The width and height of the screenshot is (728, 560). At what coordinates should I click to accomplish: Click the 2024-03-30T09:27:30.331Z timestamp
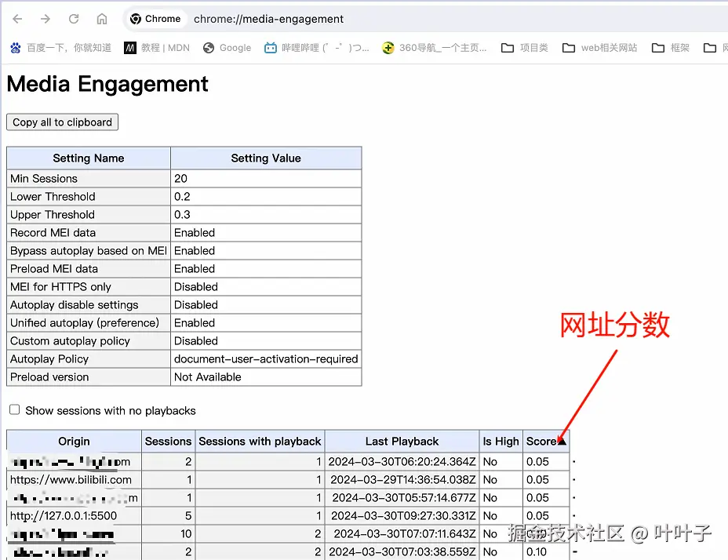tap(403, 516)
